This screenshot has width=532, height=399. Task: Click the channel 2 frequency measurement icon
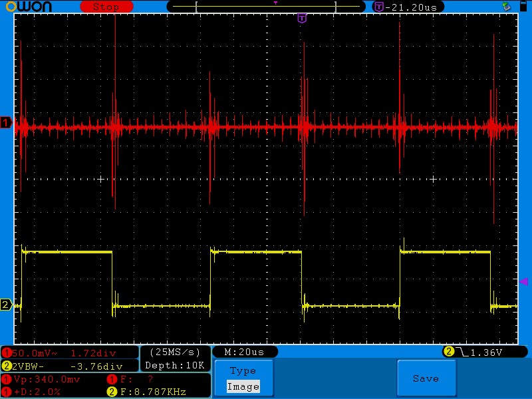(112, 391)
